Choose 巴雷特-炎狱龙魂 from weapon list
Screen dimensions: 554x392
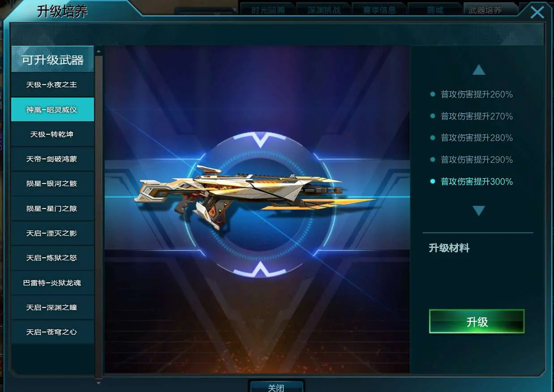52,283
